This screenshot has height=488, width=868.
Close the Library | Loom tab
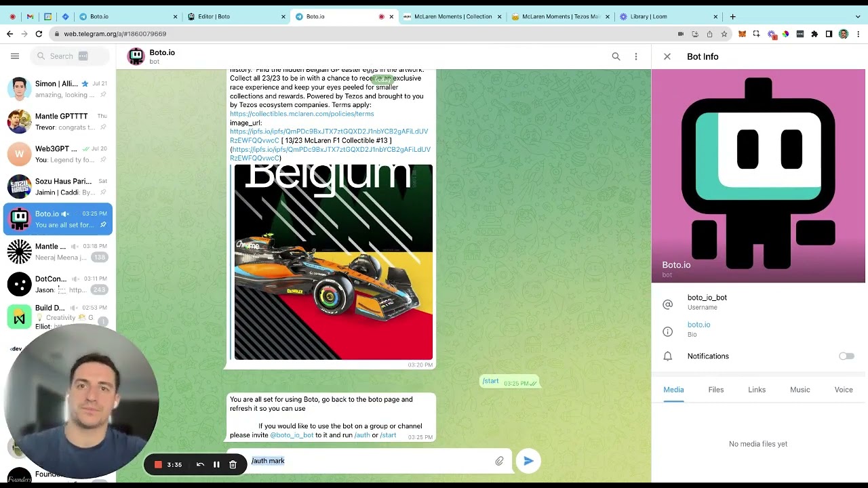pyautogui.click(x=715, y=16)
